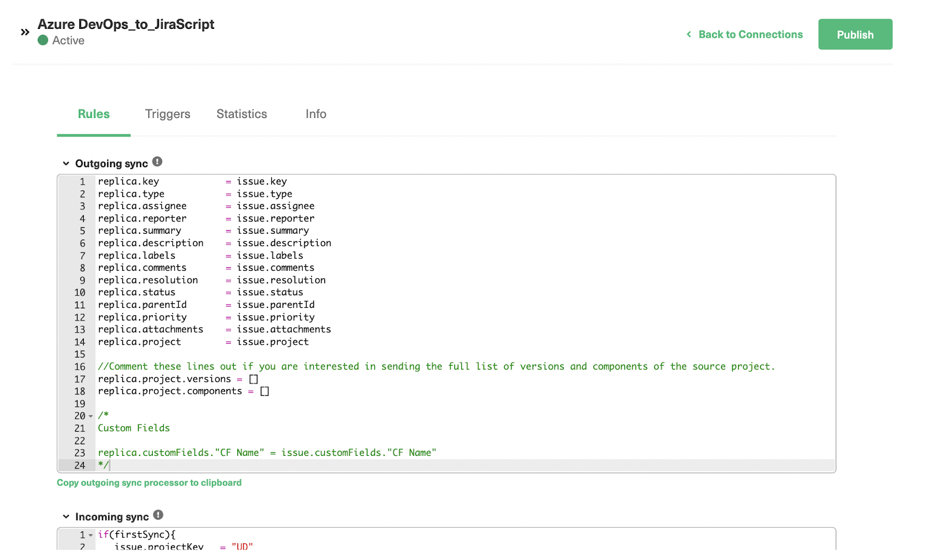This screenshot has height=560, width=926.
Task: Switch to the Info tab
Action: pos(316,114)
